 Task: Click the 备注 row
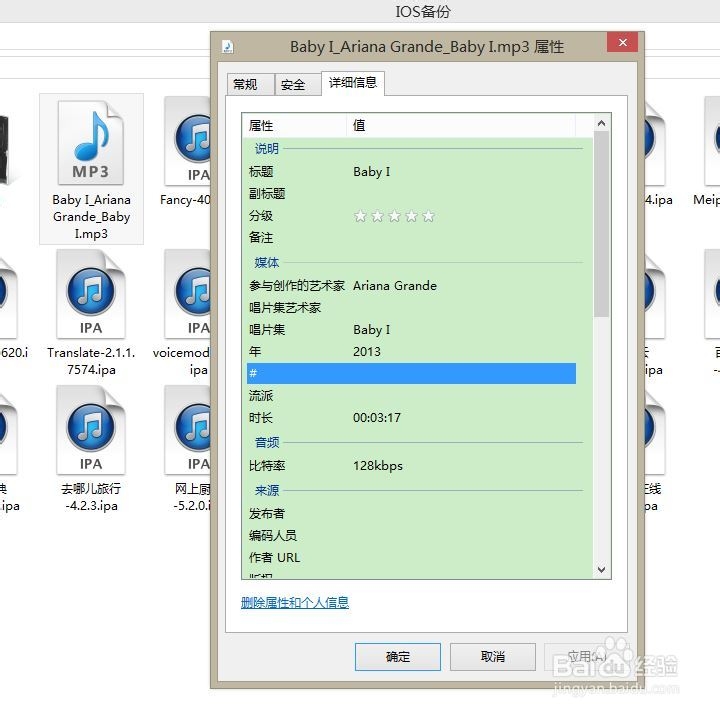click(411, 237)
